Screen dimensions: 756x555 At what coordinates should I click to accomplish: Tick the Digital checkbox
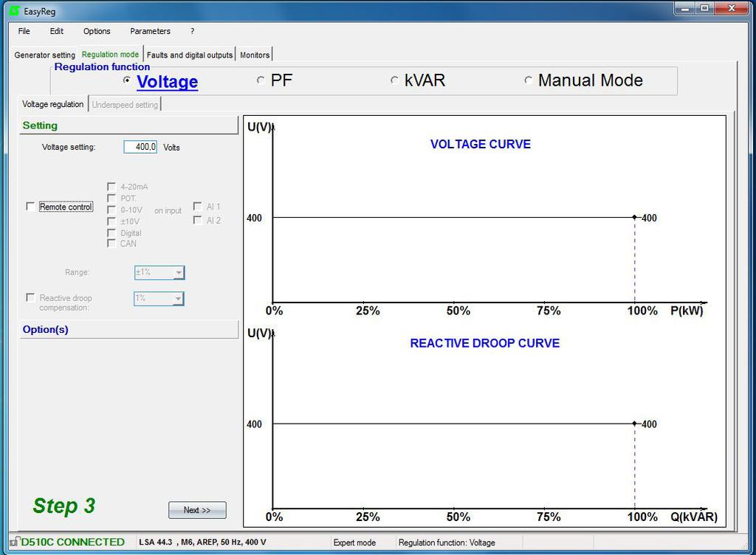(x=111, y=232)
